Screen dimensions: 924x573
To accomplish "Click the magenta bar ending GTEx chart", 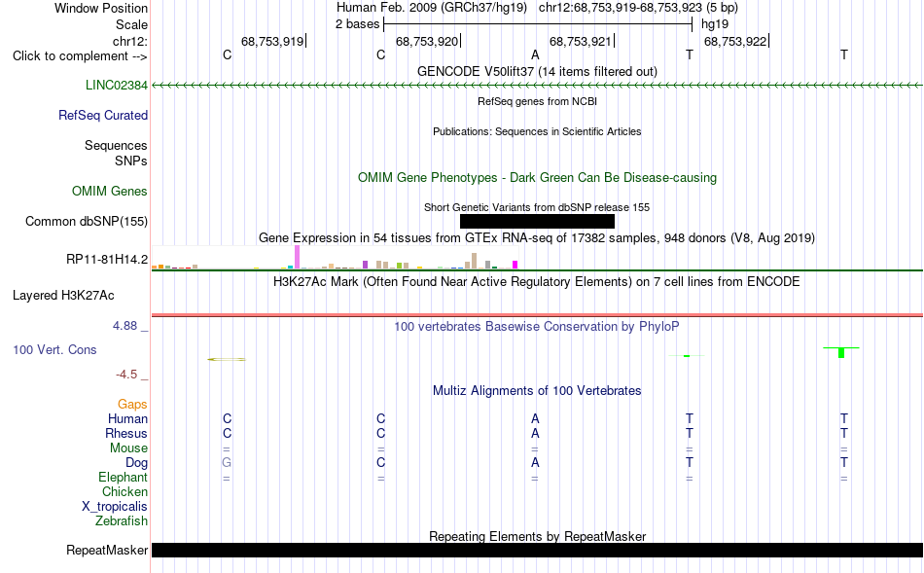I will click(x=515, y=265).
